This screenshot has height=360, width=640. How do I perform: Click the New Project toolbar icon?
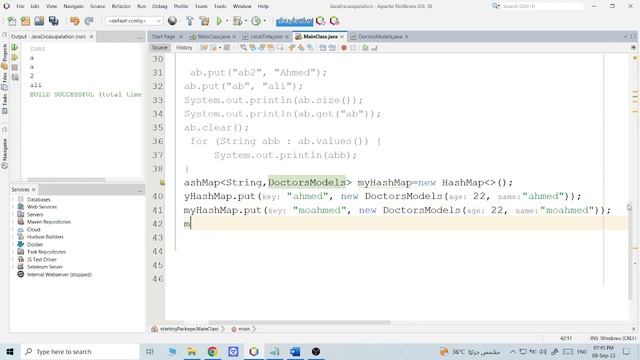(x=25, y=21)
